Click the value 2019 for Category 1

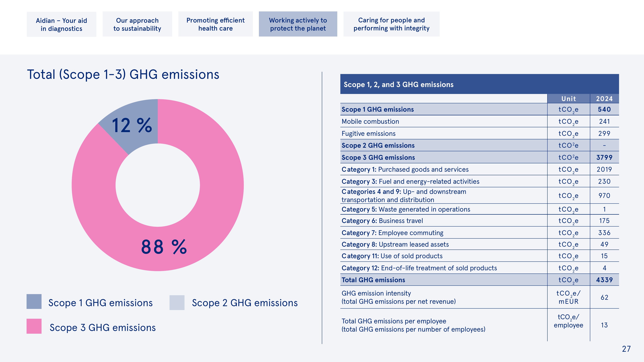604,169
